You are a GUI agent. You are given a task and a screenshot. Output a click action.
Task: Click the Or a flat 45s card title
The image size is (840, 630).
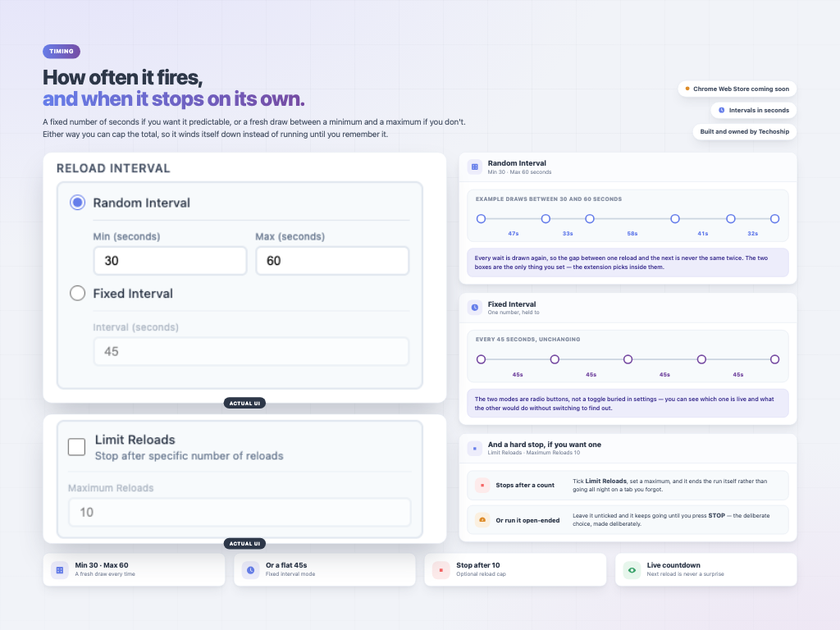[286, 565]
